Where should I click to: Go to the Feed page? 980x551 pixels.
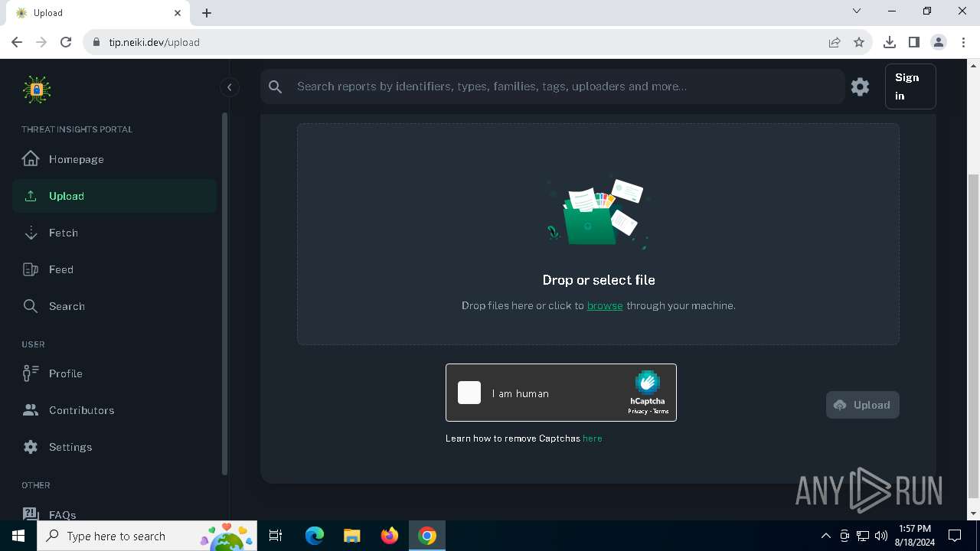click(115, 269)
